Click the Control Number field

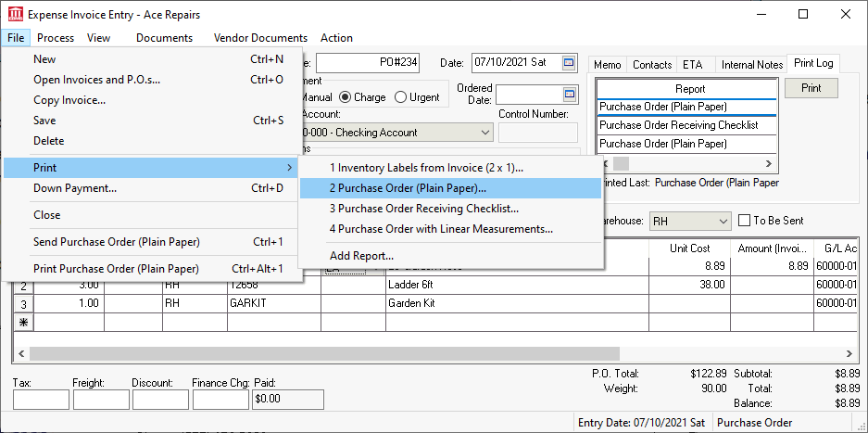(538, 133)
